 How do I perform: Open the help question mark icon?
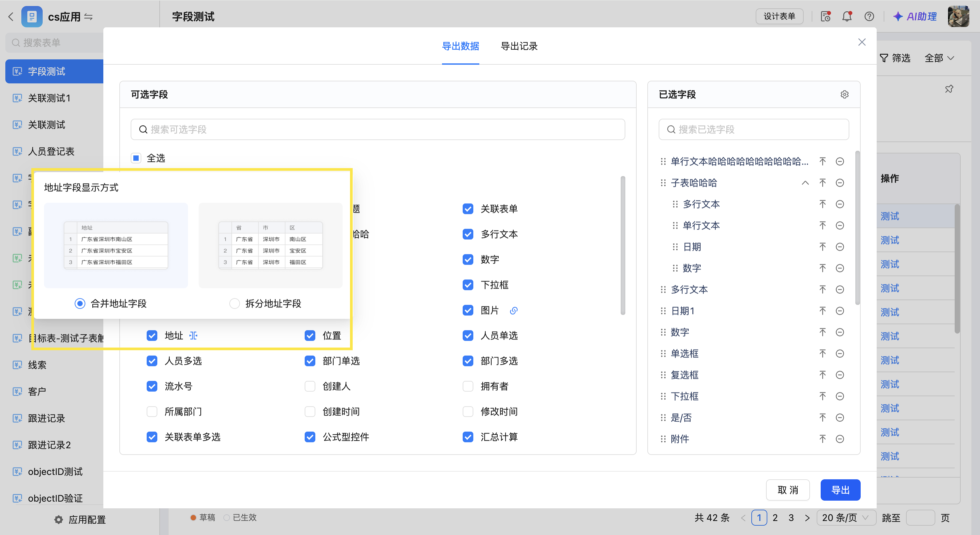click(x=869, y=16)
